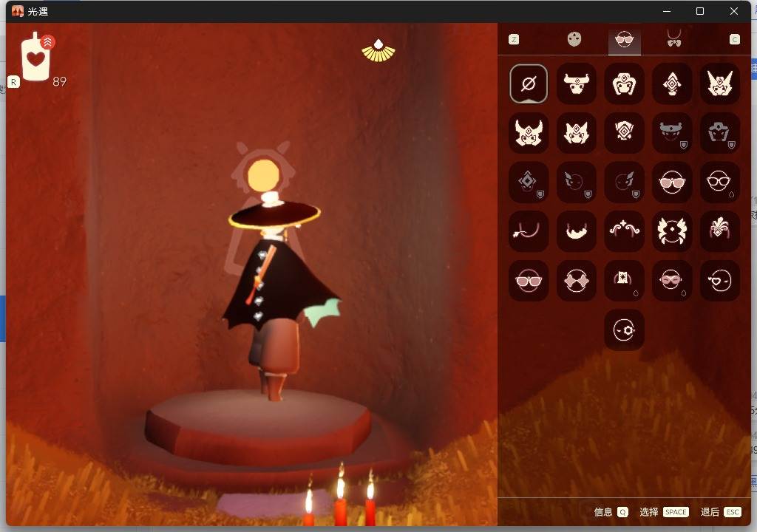Switch to the necklace bow tab
The height and width of the screenshot is (532, 757).
pyautogui.click(x=674, y=38)
